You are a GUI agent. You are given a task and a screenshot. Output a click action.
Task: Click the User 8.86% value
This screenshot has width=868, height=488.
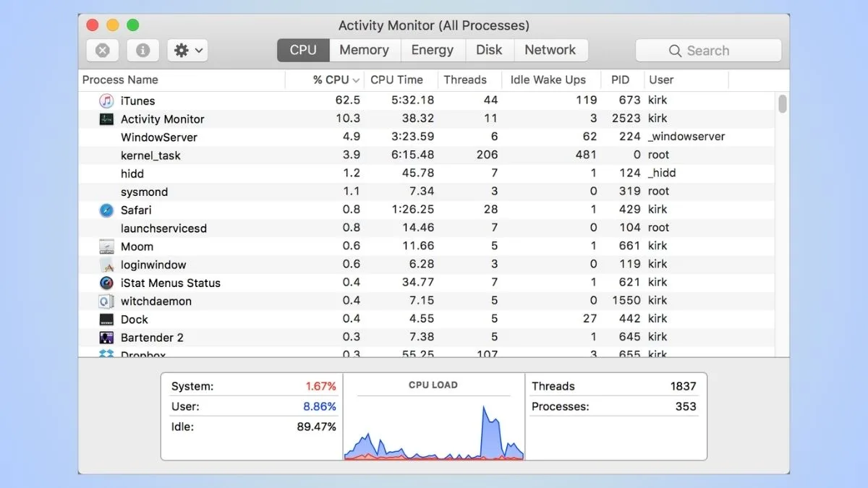click(x=320, y=407)
